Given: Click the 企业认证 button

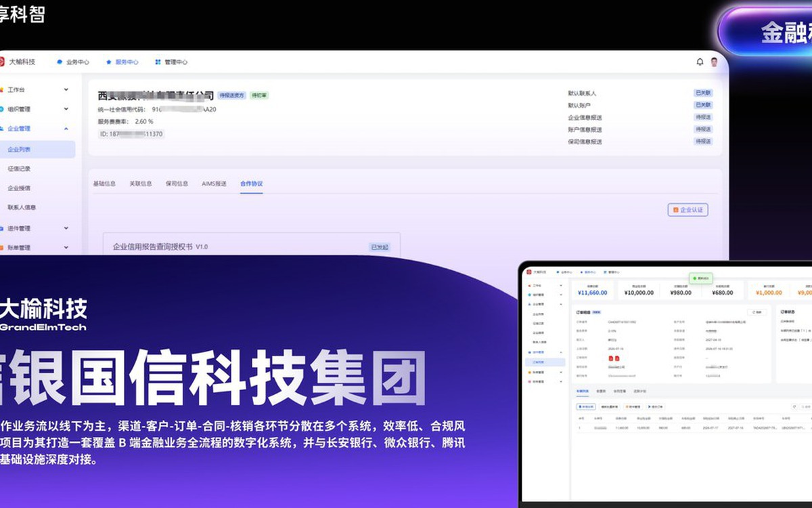Looking at the screenshot, I should pyautogui.click(x=687, y=210).
